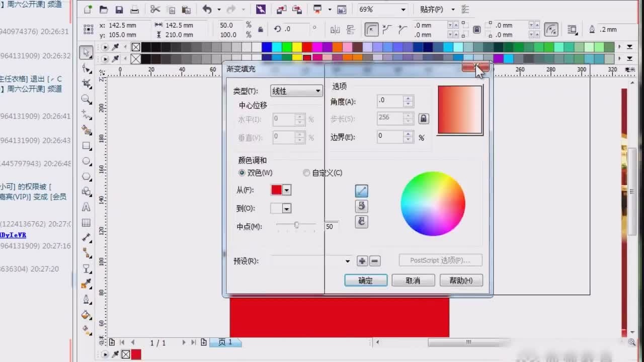
Task: Click the Undo arrow icon
Action: 207,10
